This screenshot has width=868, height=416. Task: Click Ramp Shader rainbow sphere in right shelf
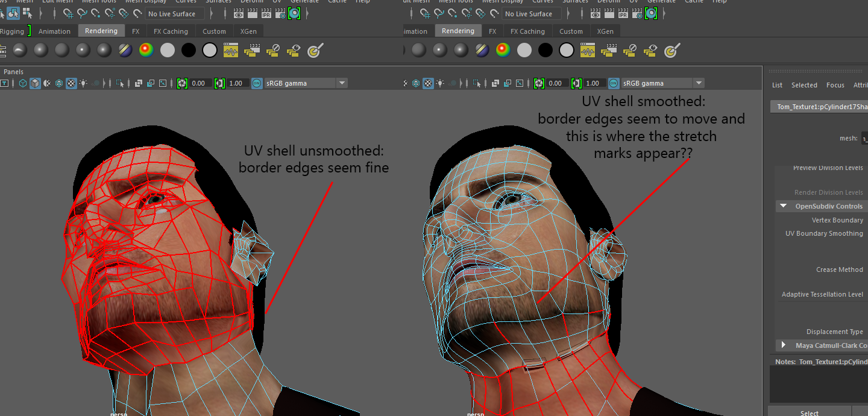tap(503, 51)
